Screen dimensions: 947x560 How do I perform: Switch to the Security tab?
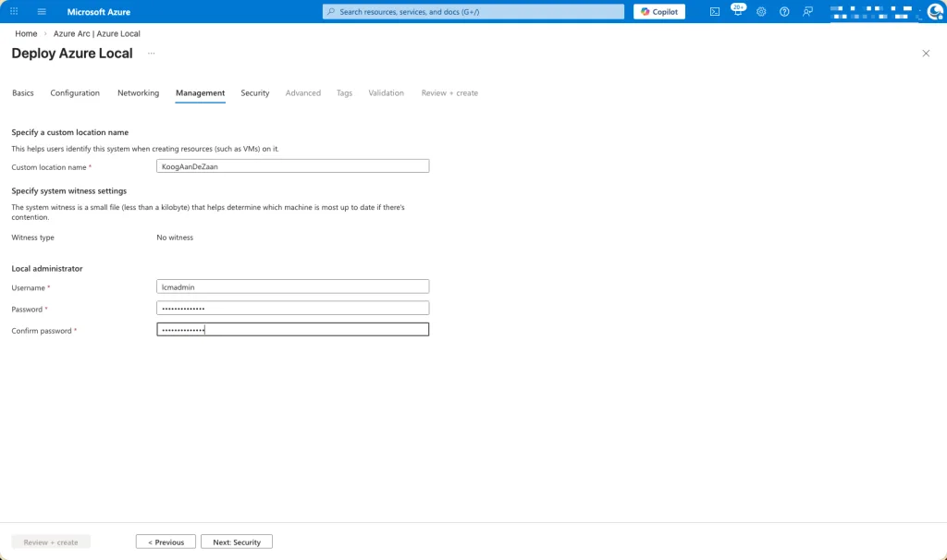click(x=255, y=93)
